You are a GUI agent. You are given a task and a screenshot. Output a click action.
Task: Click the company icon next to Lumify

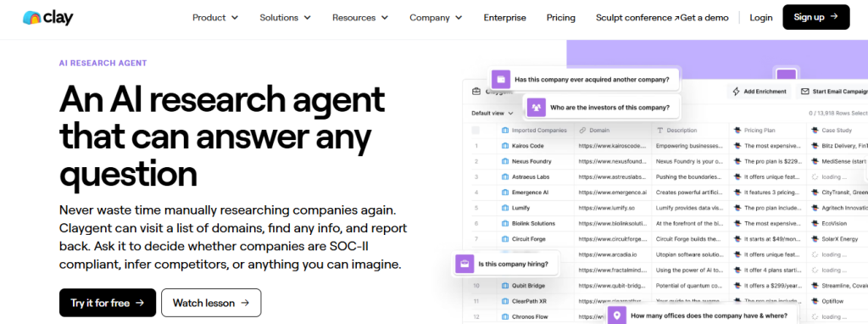(x=505, y=208)
